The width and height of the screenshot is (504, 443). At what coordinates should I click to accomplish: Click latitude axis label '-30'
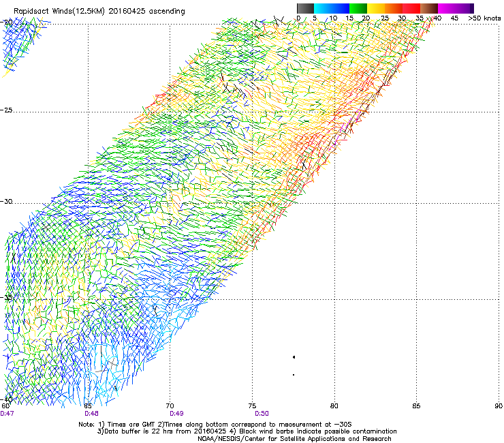[6, 201]
